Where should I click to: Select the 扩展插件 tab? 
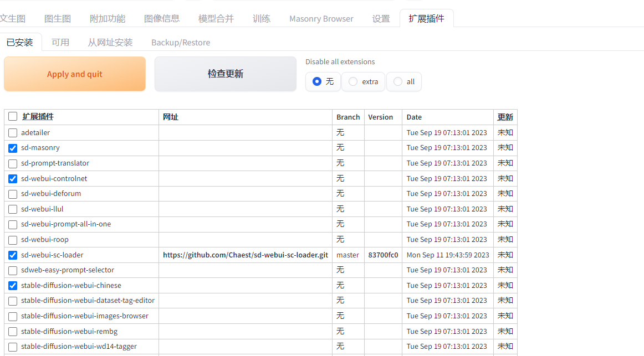426,18
